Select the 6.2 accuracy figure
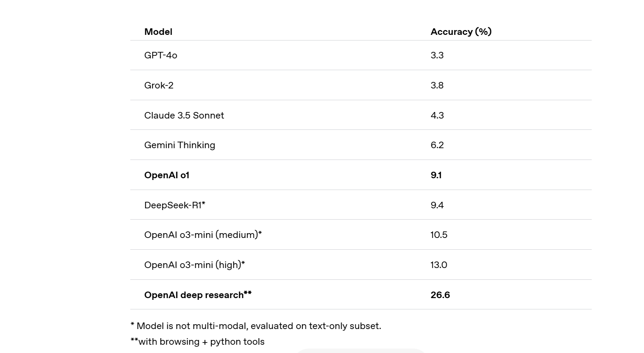 437,145
